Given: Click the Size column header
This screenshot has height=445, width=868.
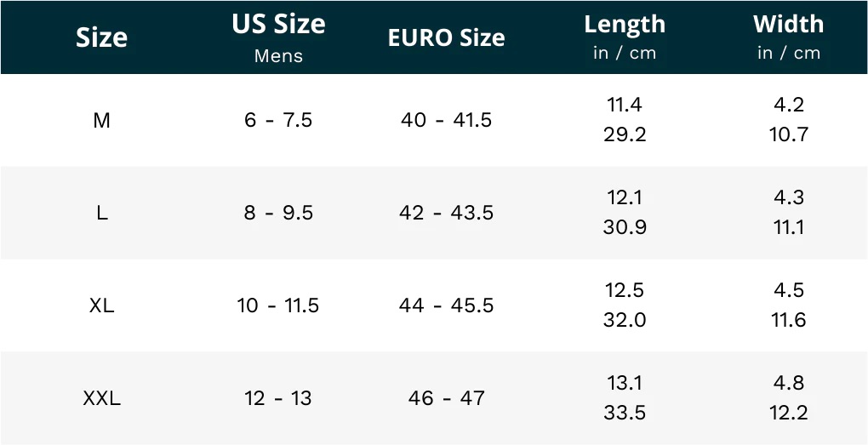Looking at the screenshot, I should point(101,37).
